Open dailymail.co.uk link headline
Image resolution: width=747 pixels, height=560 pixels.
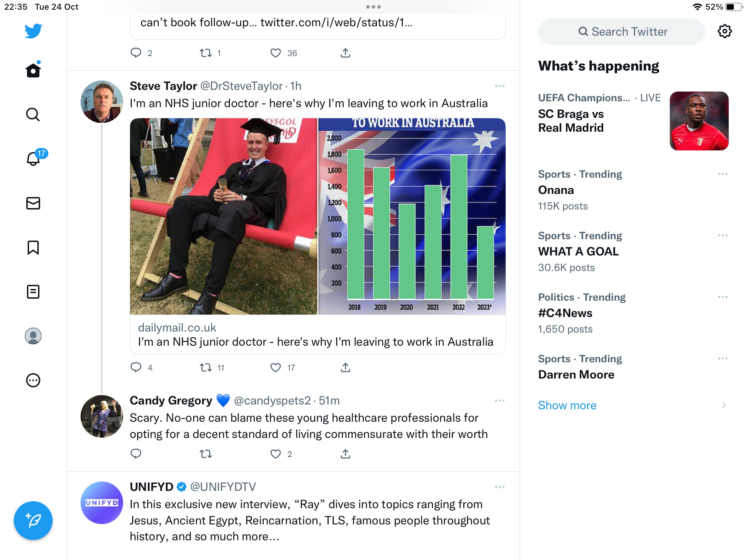pyautogui.click(x=316, y=342)
